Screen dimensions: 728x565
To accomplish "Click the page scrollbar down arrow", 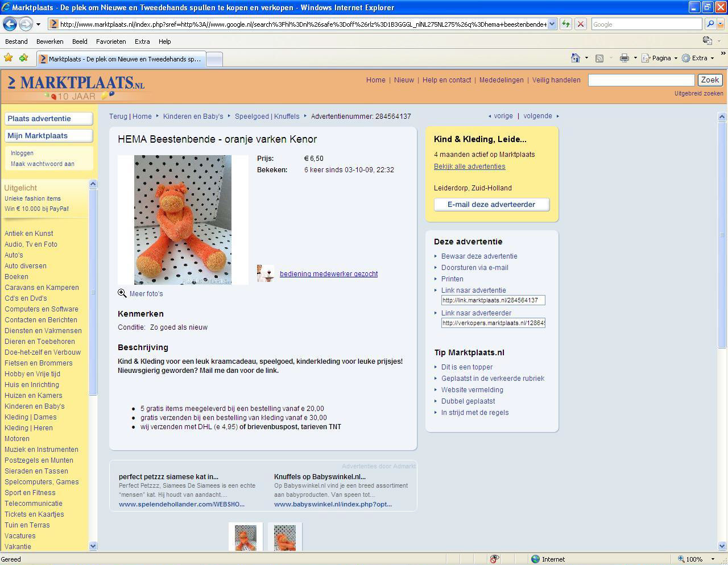I will click(x=722, y=546).
